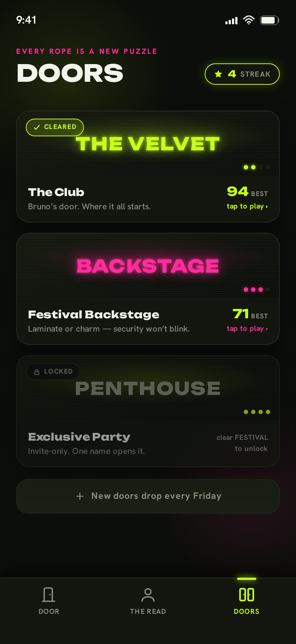Open the 4 Streak pill button
Screen dimensions: 296x644
(x=242, y=74)
